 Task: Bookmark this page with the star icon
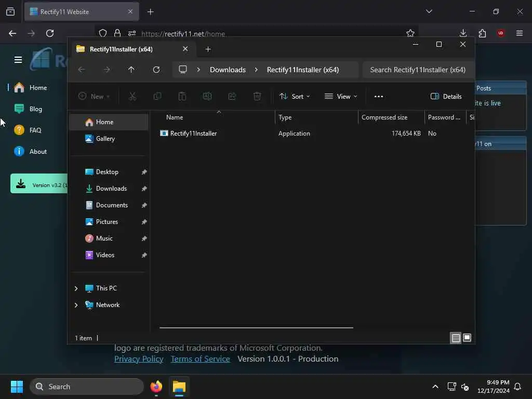(410, 33)
